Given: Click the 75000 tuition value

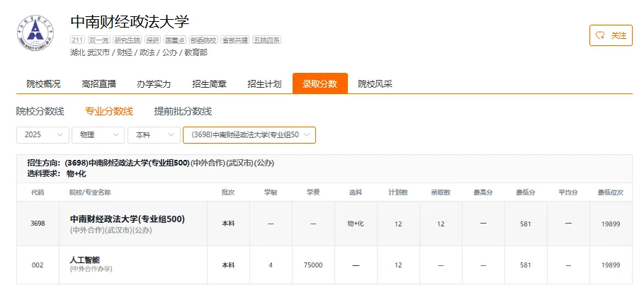Looking at the screenshot, I should 313,265.
